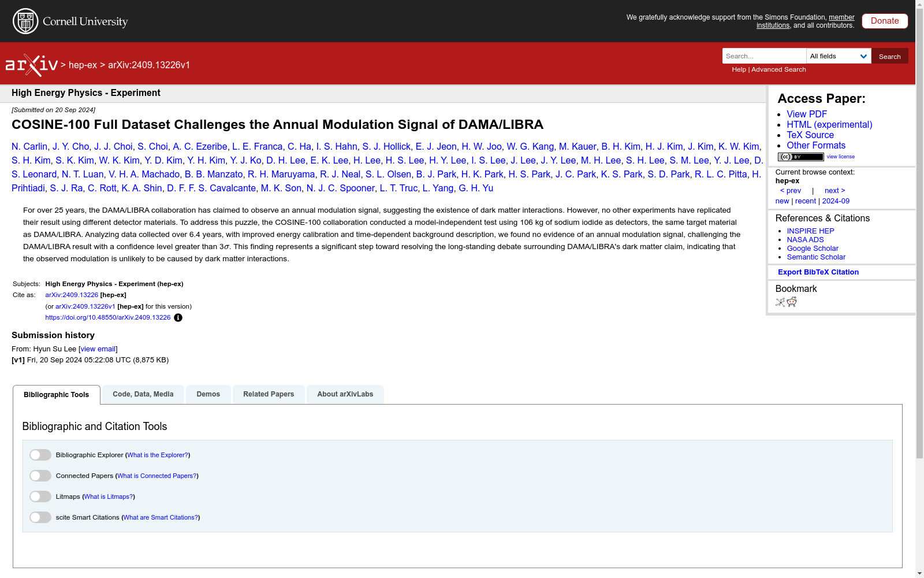Click the view license link
Viewport: 924px width, 578px height.
coord(841,157)
